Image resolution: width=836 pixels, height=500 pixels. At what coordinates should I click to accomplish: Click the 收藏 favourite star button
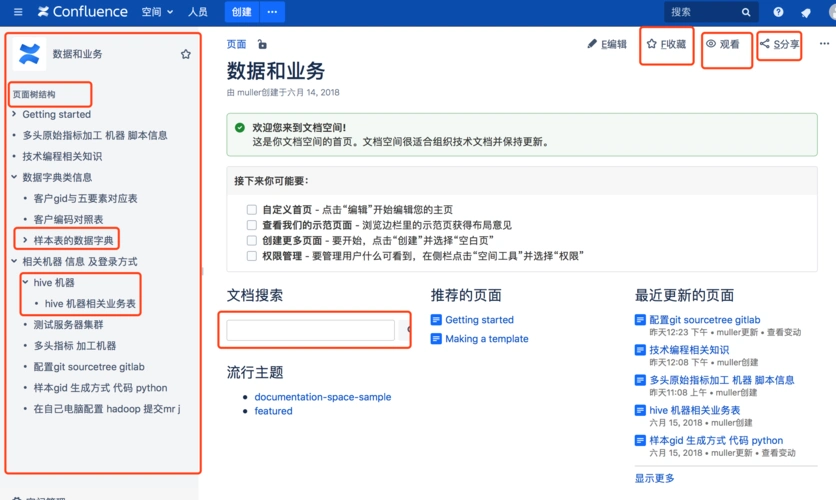666,44
